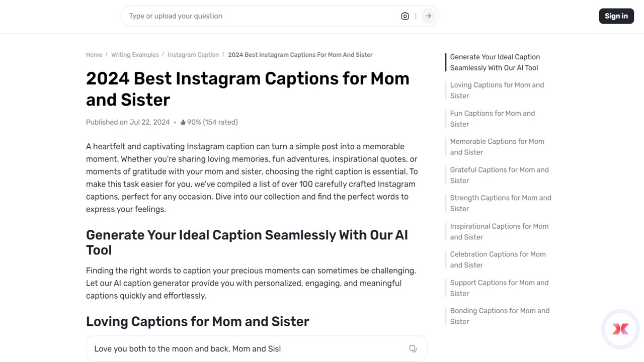Click the Sign in button
The width and height of the screenshot is (644, 362).
(616, 16)
